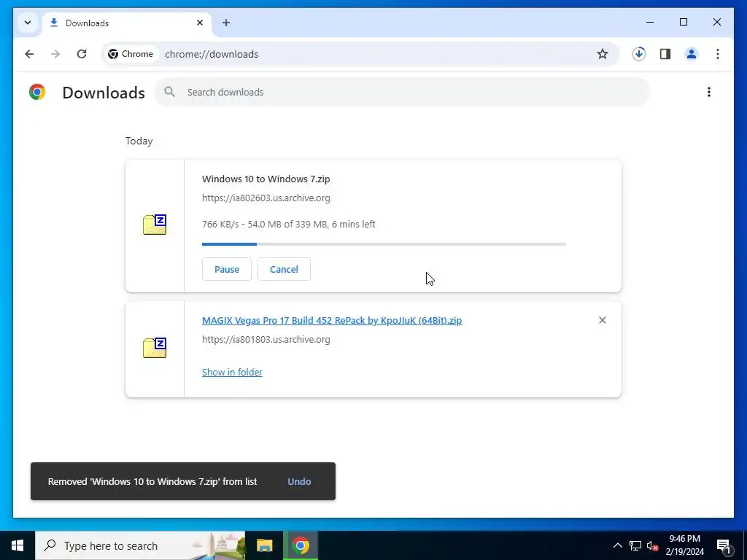The height and width of the screenshot is (560, 747).
Task: Click the zip file icon for MAGIX Vegas Pro
Action: 155,348
